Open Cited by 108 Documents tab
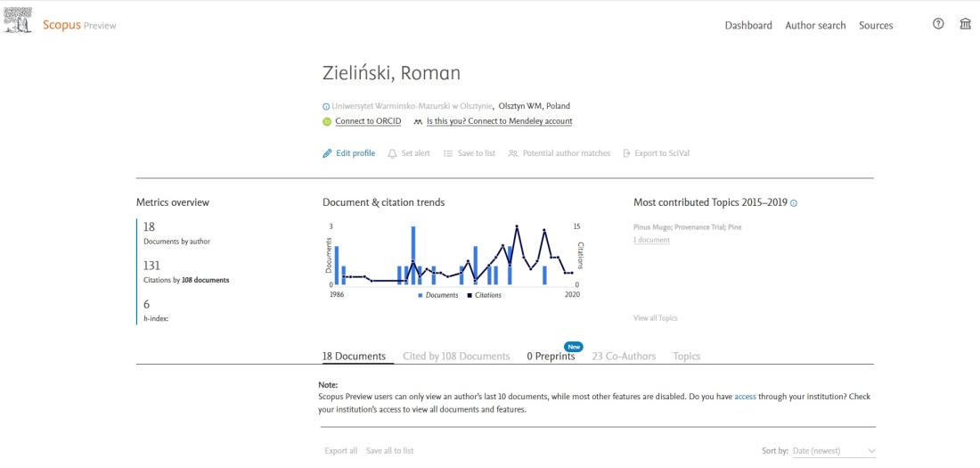 pyautogui.click(x=456, y=356)
